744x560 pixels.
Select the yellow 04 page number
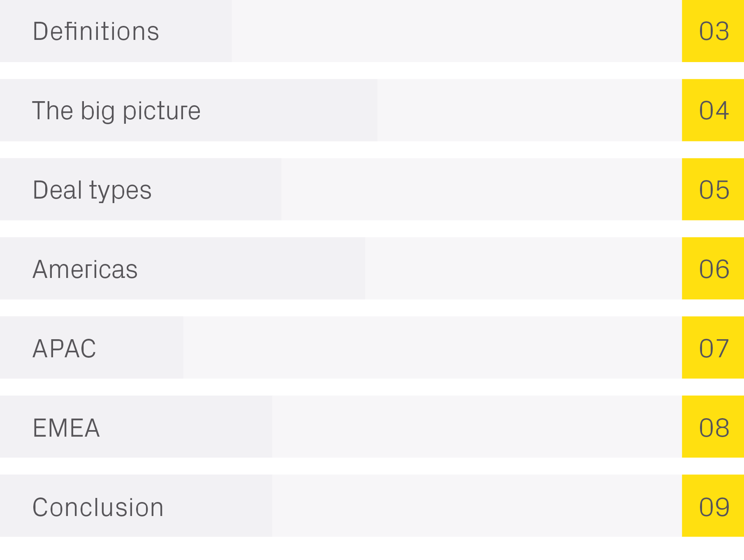pyautogui.click(x=713, y=110)
